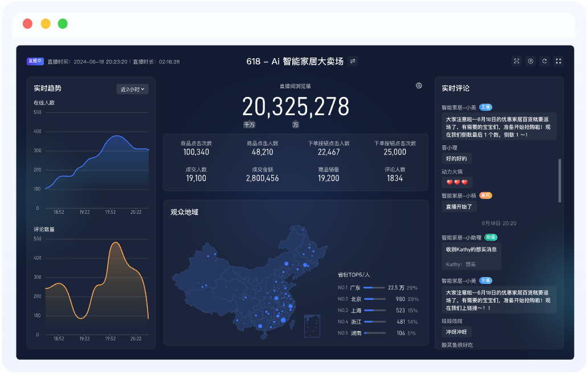The width and height of the screenshot is (588, 374).
Task: Click the 直播中 live status badge
Action: 35,62
